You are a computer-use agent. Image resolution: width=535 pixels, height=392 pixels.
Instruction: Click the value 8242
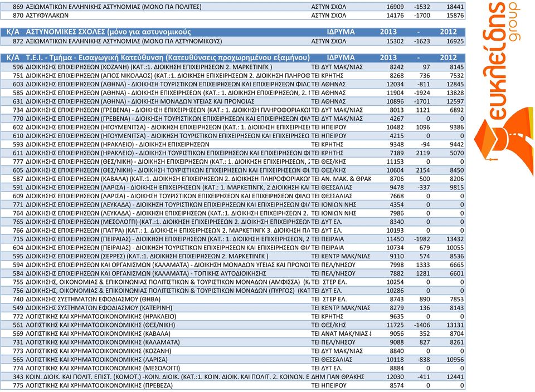click(x=396, y=67)
